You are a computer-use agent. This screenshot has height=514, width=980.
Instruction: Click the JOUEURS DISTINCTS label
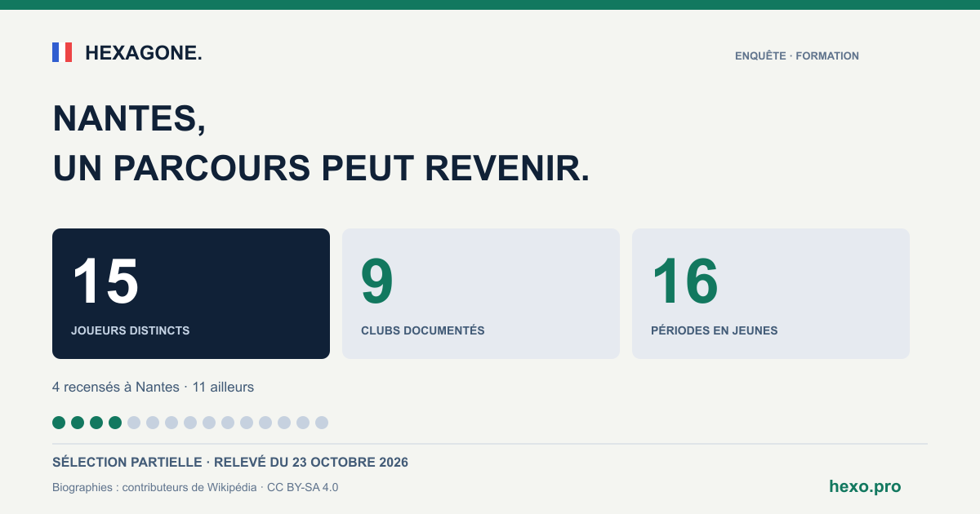tap(131, 330)
